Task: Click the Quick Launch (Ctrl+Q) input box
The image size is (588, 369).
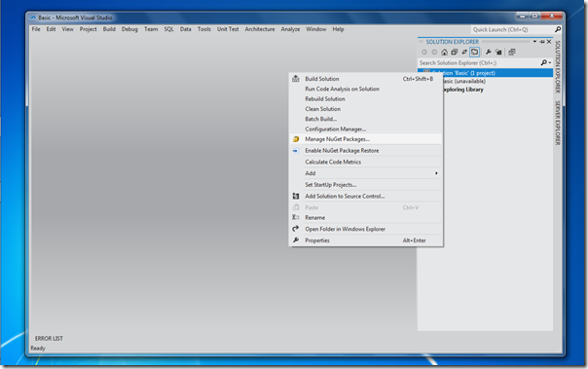Action: tap(512, 29)
